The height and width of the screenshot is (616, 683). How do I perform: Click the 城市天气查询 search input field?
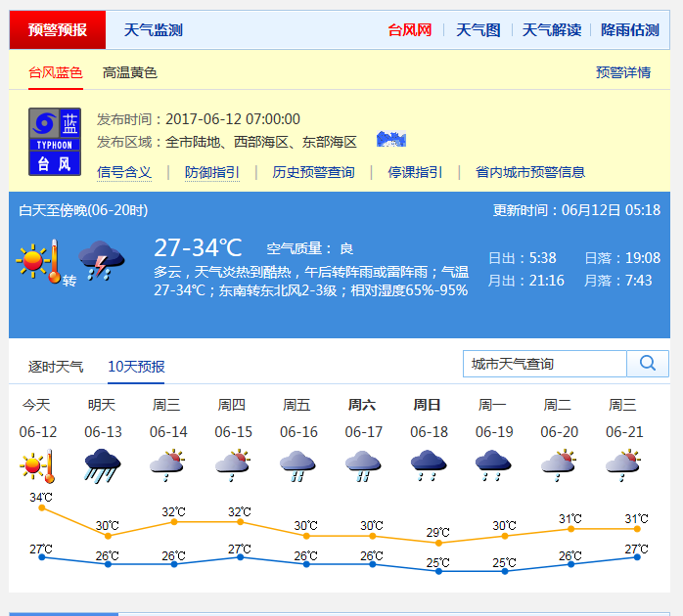tap(544, 364)
